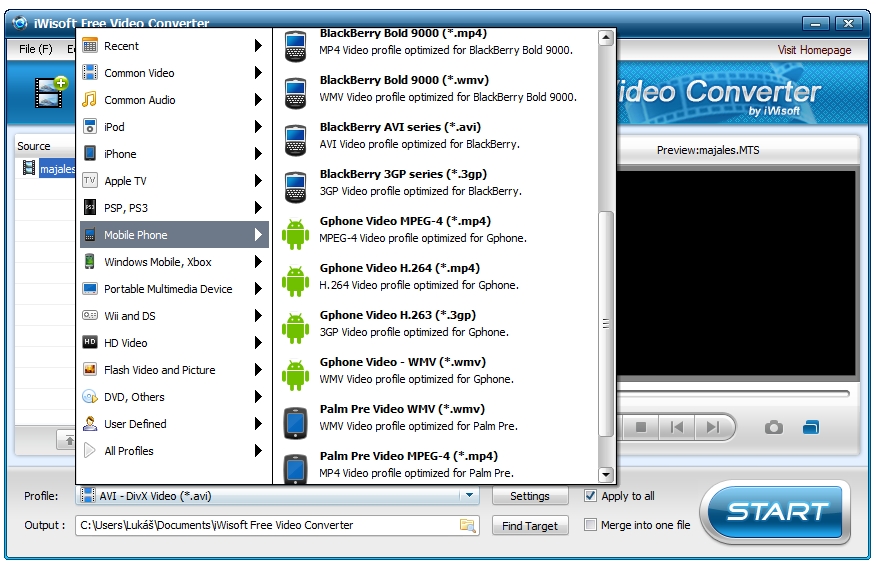Click the Recent category icon
This screenshot has height=566, width=876.
[89, 46]
